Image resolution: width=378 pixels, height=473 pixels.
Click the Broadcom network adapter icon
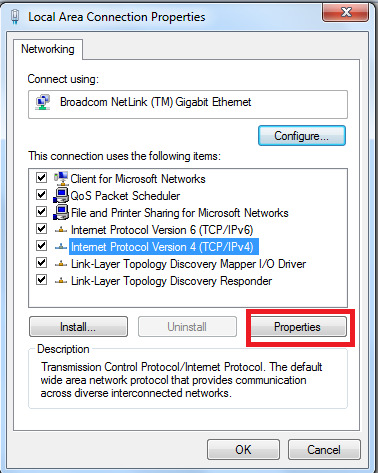click(43, 102)
